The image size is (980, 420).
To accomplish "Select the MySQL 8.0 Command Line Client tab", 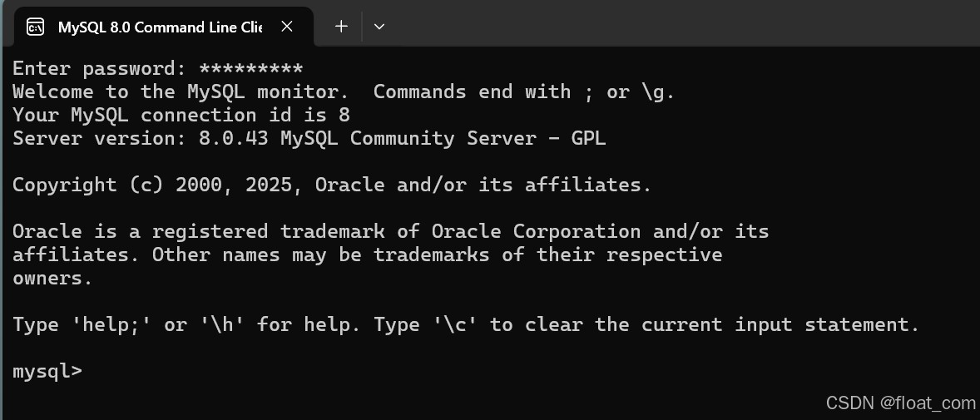I will pos(159,27).
